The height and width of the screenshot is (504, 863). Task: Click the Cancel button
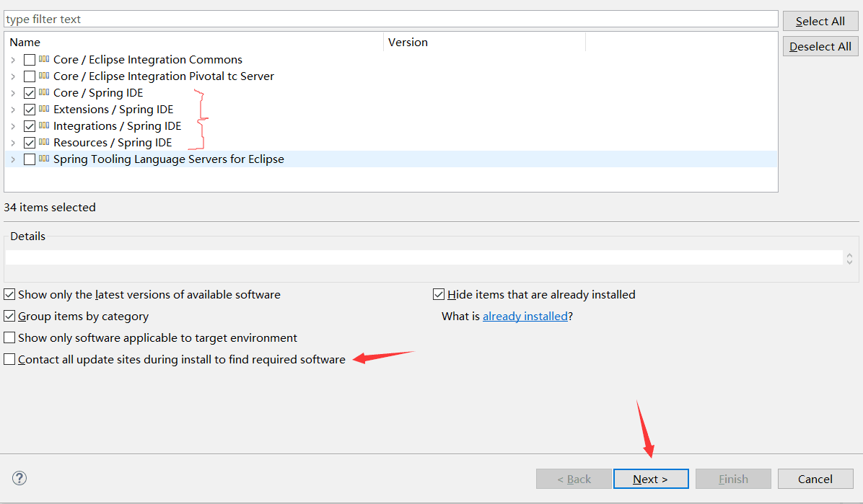815,479
